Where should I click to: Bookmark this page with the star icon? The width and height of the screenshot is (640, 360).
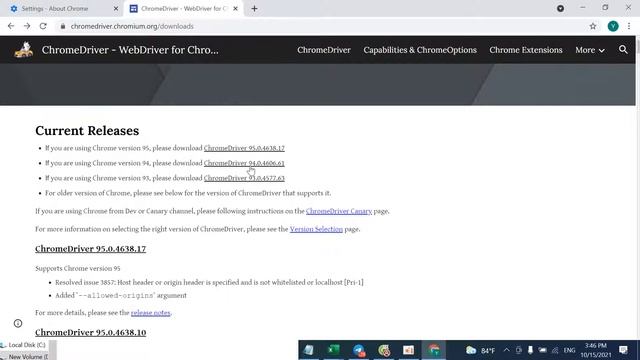click(x=593, y=26)
